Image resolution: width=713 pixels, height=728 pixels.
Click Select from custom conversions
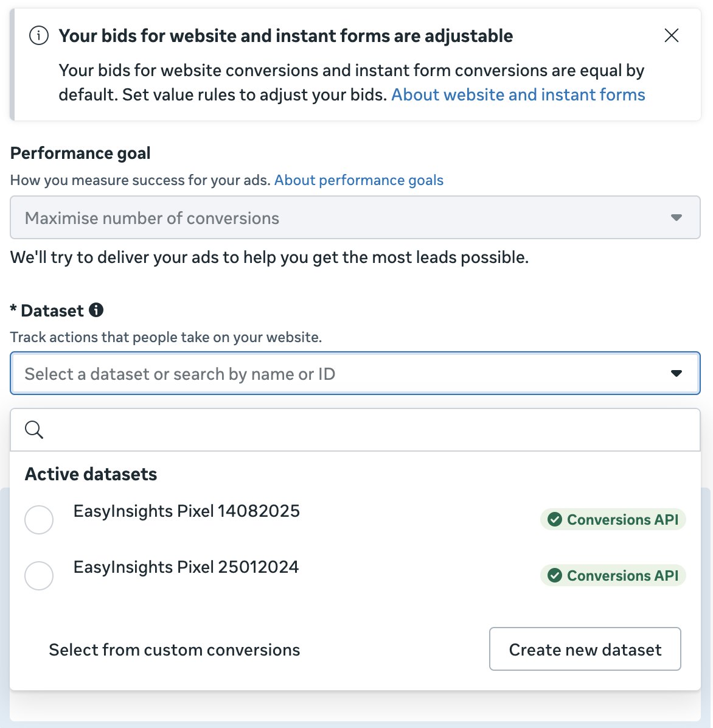[174, 650]
